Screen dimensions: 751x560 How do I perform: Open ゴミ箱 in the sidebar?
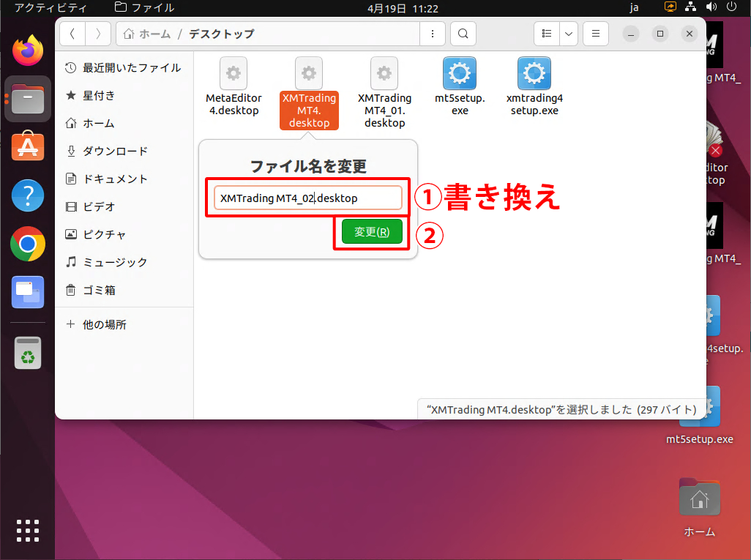click(99, 290)
